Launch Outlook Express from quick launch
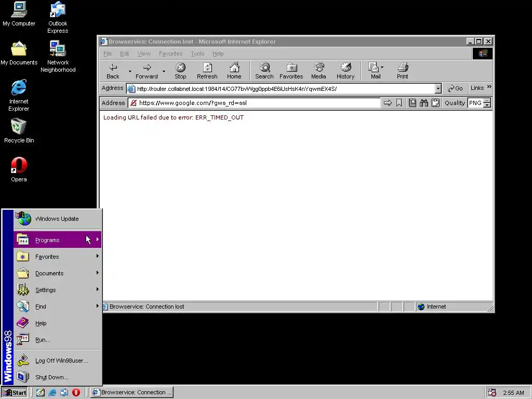The width and height of the screenshot is (532, 399). [x=64, y=392]
